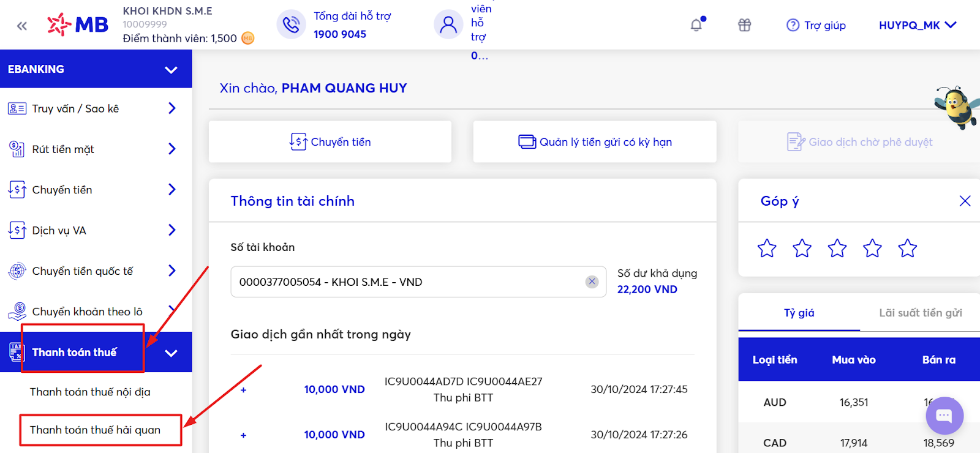The width and height of the screenshot is (980, 453).
Task: Click the bee mascot icon
Action: 957,107
